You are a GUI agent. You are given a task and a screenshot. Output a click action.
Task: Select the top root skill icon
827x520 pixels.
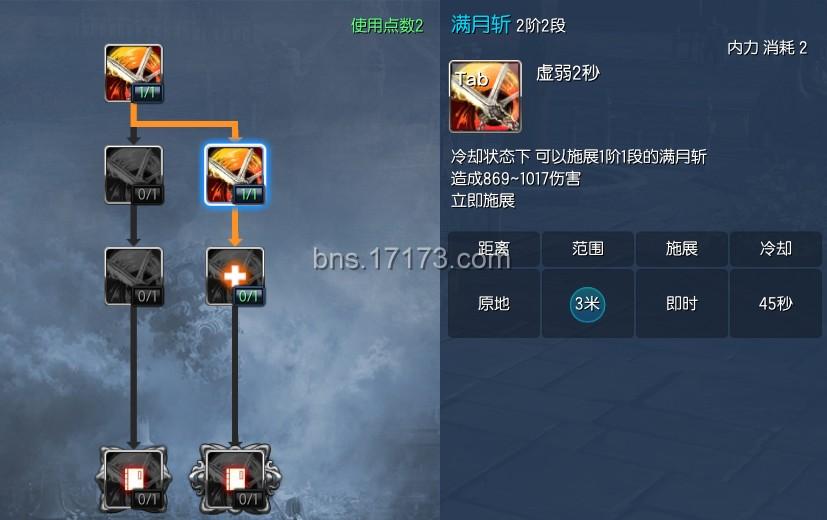134,73
